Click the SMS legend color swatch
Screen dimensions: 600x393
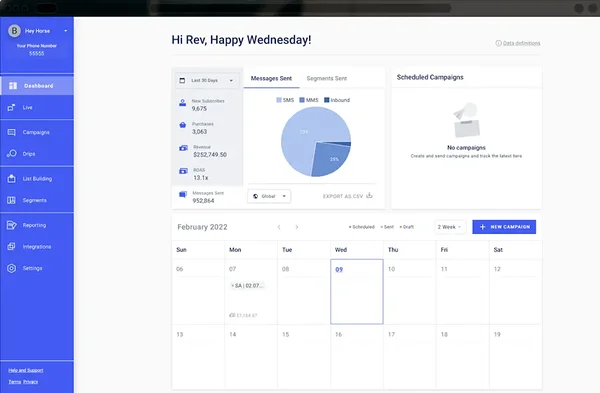[279, 100]
